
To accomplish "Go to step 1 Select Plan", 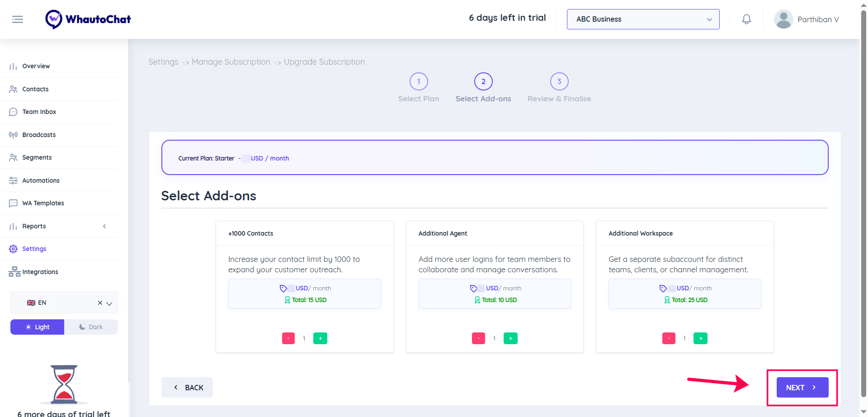I will pyautogui.click(x=419, y=82).
